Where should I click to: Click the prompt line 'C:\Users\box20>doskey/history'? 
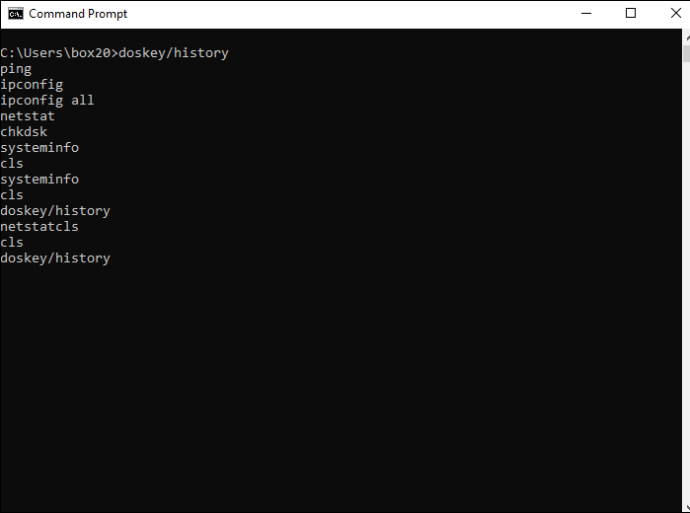tap(114, 53)
